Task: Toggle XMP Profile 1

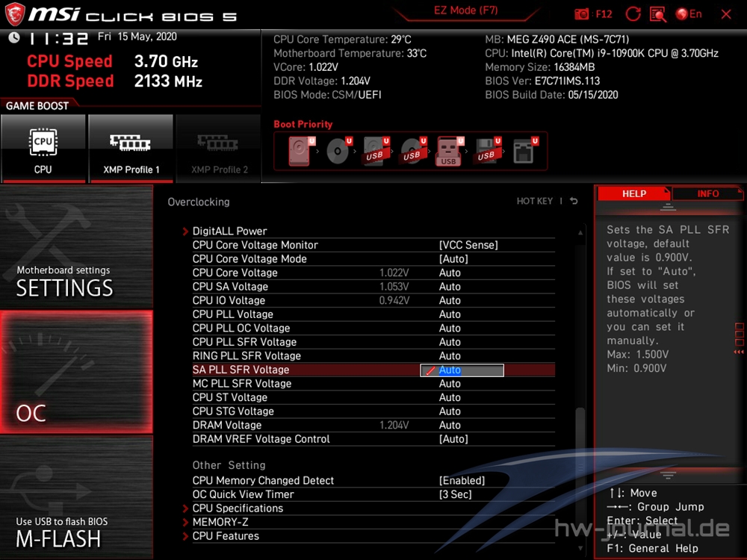Action: (x=131, y=148)
